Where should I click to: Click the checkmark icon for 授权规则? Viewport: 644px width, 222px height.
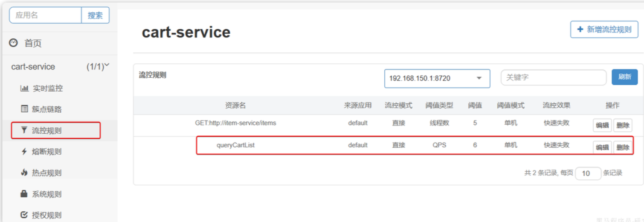coord(24,215)
